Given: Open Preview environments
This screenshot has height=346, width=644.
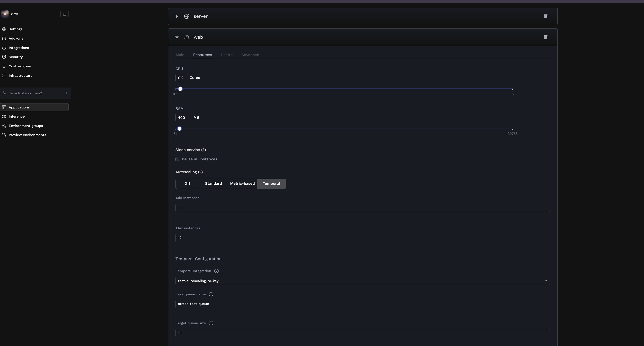Looking at the screenshot, I should click(27, 135).
